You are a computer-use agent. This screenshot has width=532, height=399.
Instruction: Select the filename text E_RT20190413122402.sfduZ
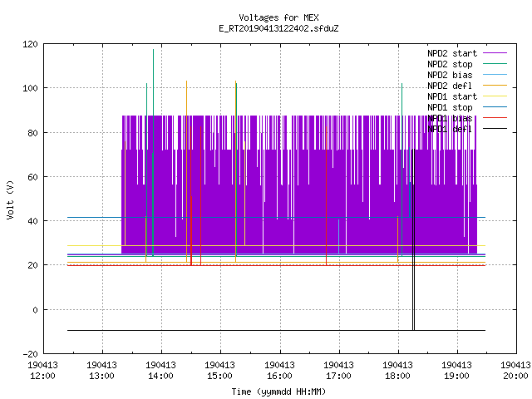coord(278,28)
